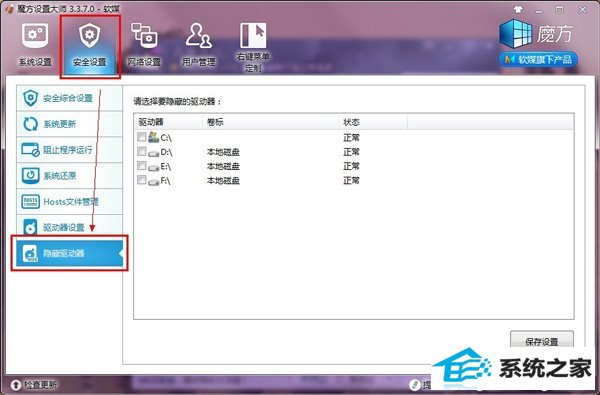Screen dimensions: 600x395
Task: Click 正常 status in D:\ row
Action: 351,152
